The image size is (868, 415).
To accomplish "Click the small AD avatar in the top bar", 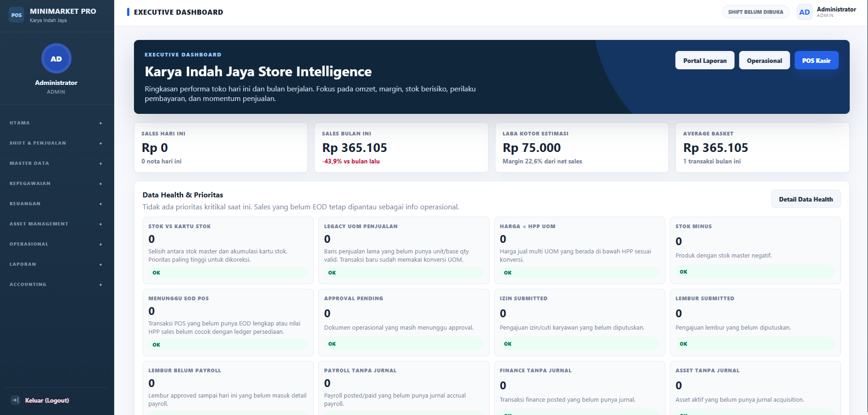I will pos(804,12).
